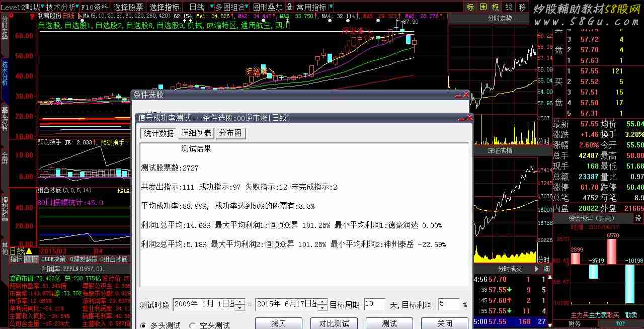
Task: Select the 指标 bottom tab
Action: (16, 259)
